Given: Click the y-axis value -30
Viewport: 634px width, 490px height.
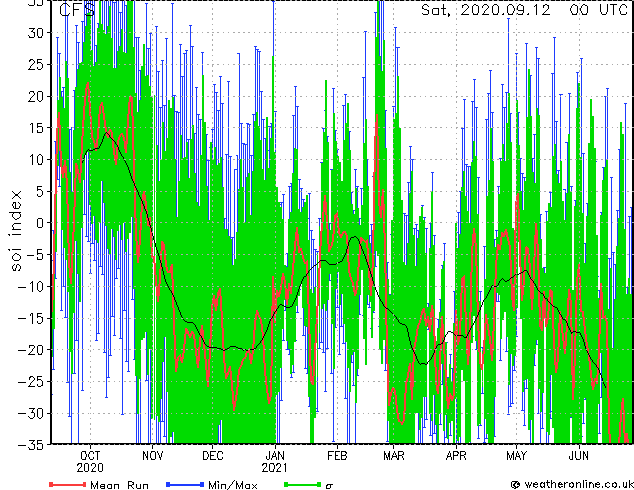Looking at the screenshot, I should click(31, 413).
